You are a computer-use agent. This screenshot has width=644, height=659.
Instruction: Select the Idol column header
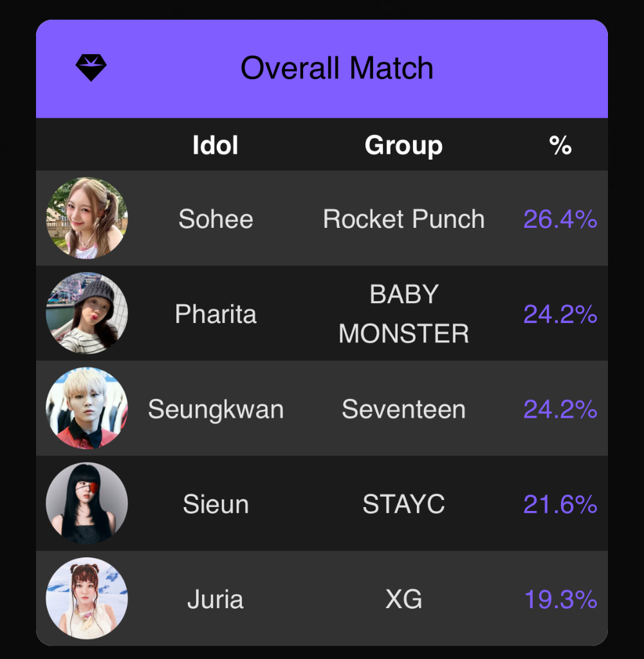click(x=216, y=145)
